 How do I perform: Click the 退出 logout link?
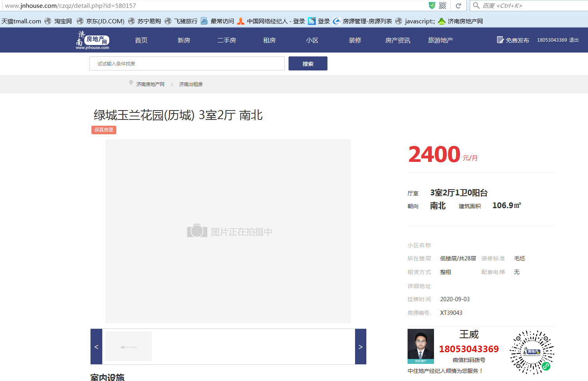tap(574, 40)
